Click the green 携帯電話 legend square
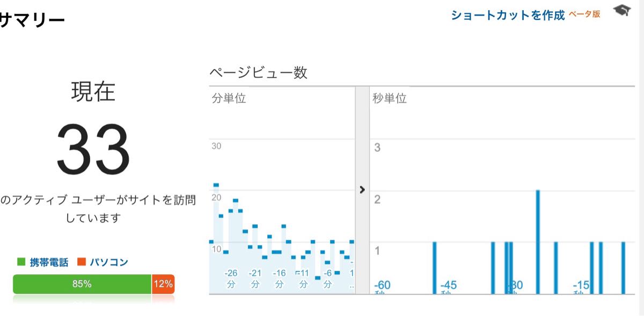644x316 pixels. (21, 262)
